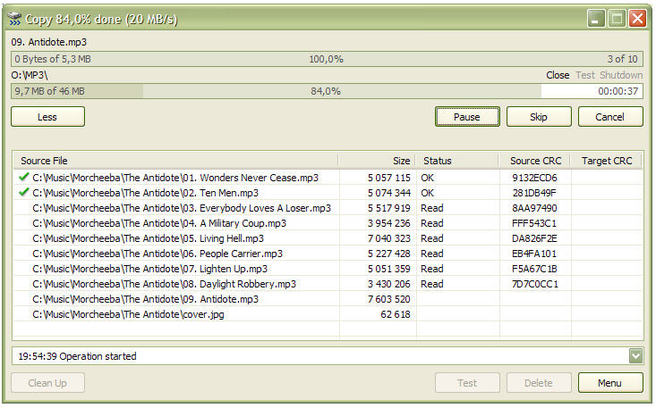Maximize the copy window

616,17
